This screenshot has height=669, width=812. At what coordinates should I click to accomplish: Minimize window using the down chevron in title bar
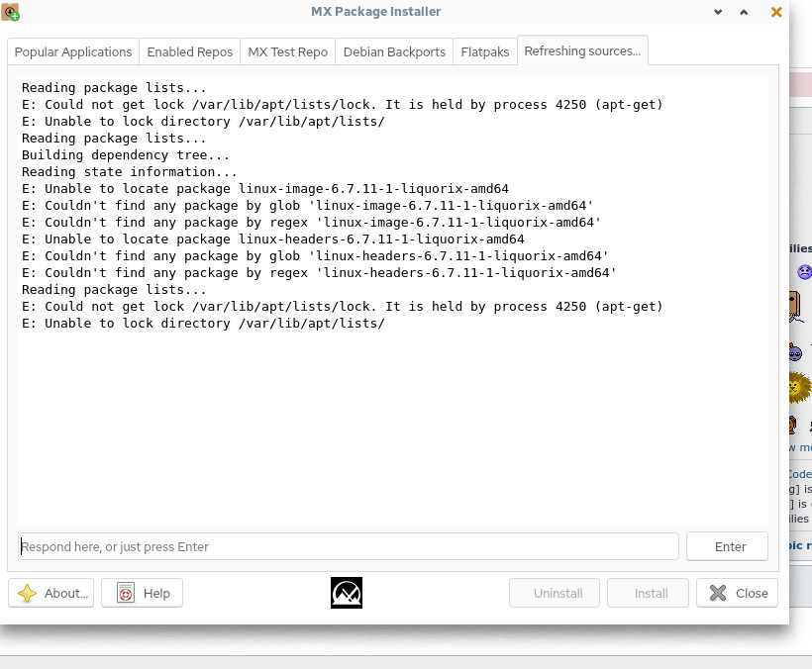pos(718,12)
